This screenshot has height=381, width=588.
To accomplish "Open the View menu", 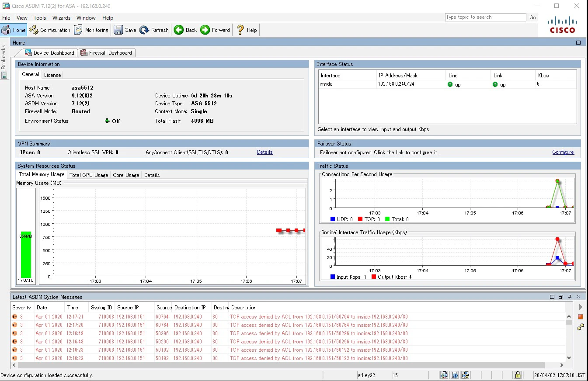I will point(22,18).
